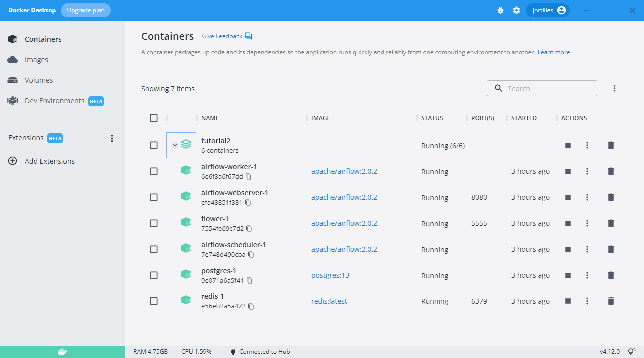Delete the airflow-worker-1 container
This screenshot has width=644, height=358.
(x=611, y=171)
